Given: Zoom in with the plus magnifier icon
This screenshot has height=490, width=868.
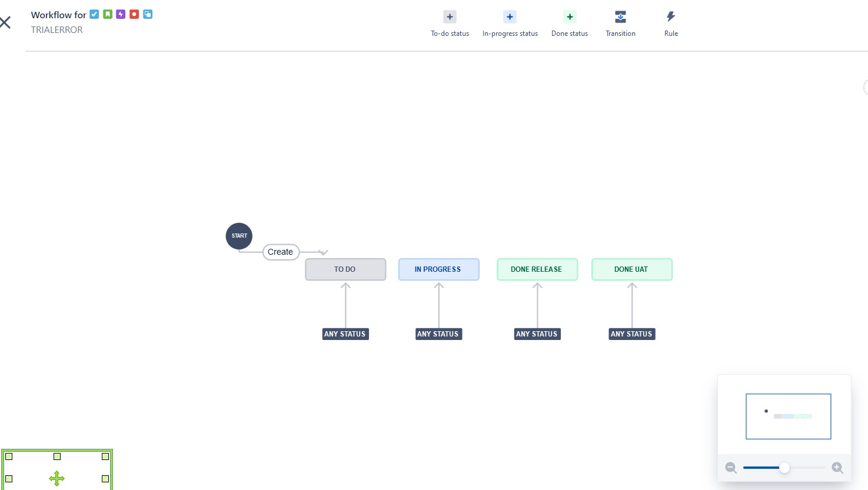Looking at the screenshot, I should pos(837,468).
